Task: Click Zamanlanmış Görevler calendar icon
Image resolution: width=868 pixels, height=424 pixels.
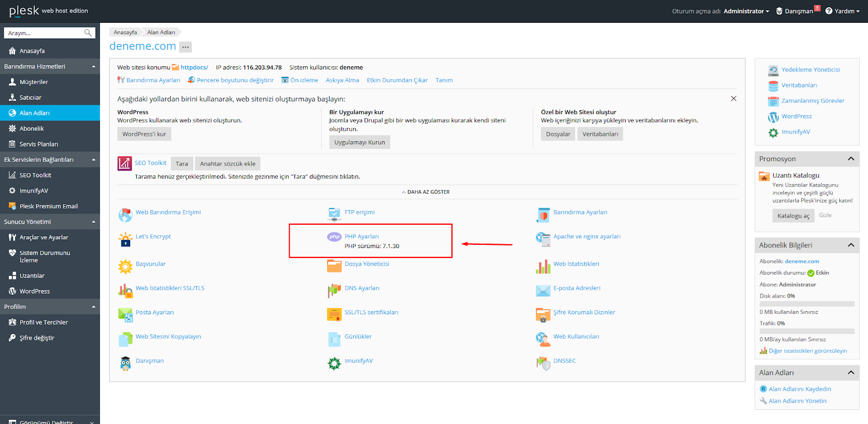Action: (773, 102)
